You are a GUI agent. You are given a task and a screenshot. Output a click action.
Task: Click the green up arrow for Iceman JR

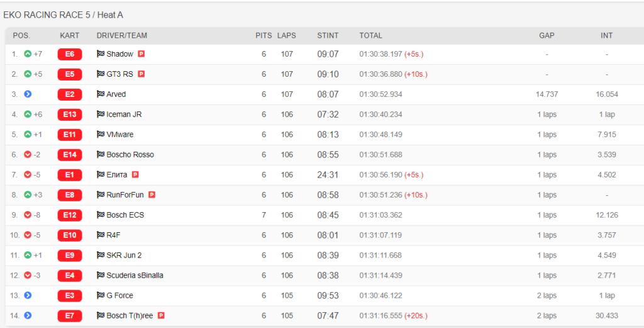(28, 115)
